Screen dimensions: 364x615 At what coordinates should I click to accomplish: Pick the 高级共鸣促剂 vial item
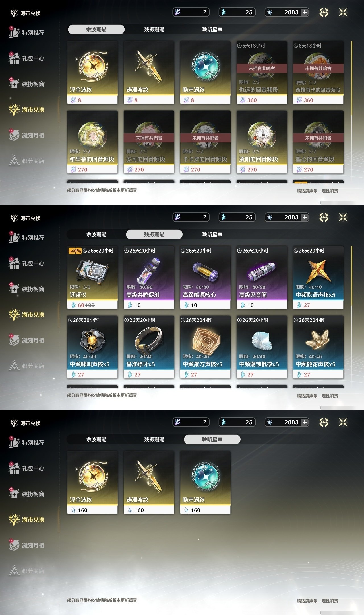click(x=149, y=278)
